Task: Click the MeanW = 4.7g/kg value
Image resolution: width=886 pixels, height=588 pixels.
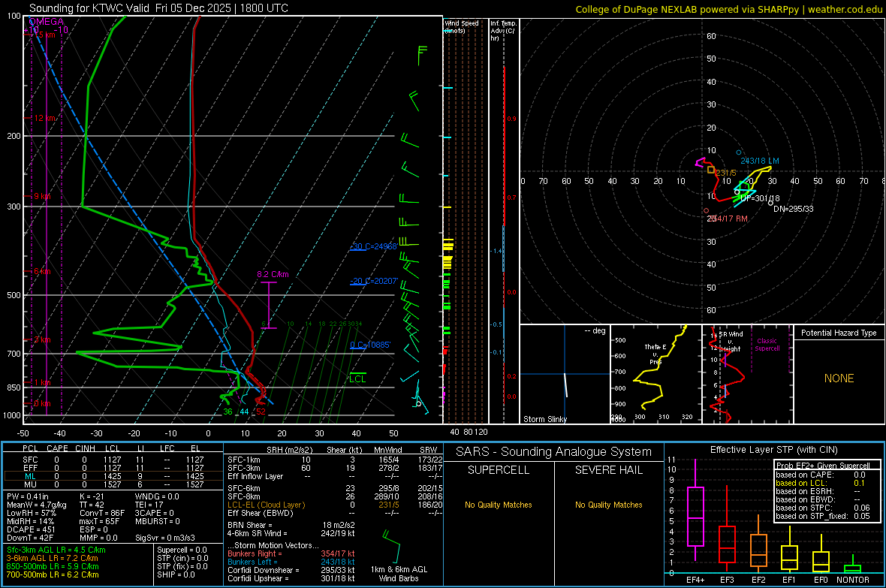Action: (37, 505)
